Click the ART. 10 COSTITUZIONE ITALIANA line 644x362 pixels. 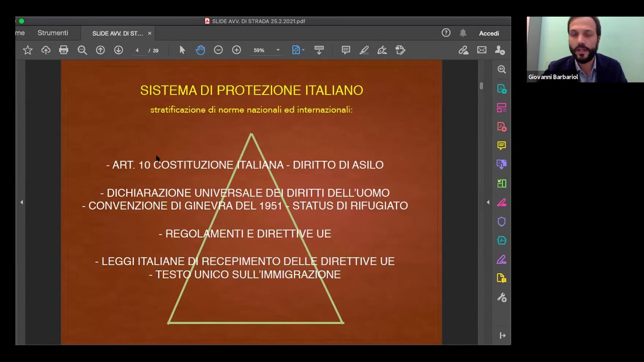[x=245, y=165]
